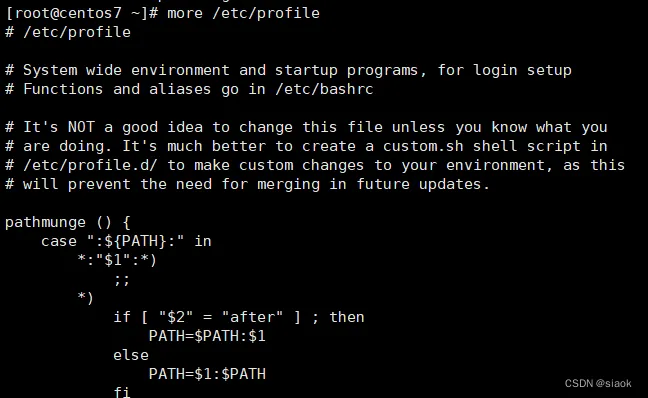Click the double semicolon ';;' line
The width and height of the screenshot is (648, 398).
(122, 280)
